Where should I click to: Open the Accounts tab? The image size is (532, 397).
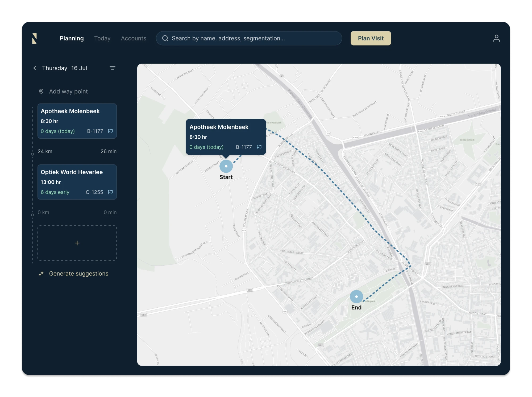134,38
